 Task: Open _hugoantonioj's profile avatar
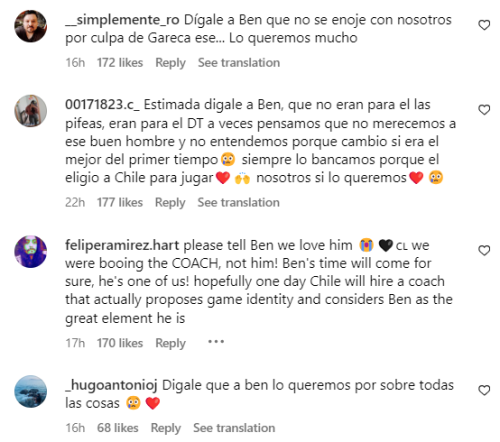click(31, 391)
